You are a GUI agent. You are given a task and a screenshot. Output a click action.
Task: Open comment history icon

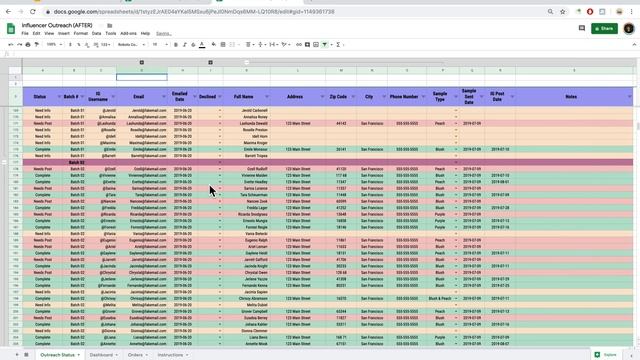[x=582, y=28]
